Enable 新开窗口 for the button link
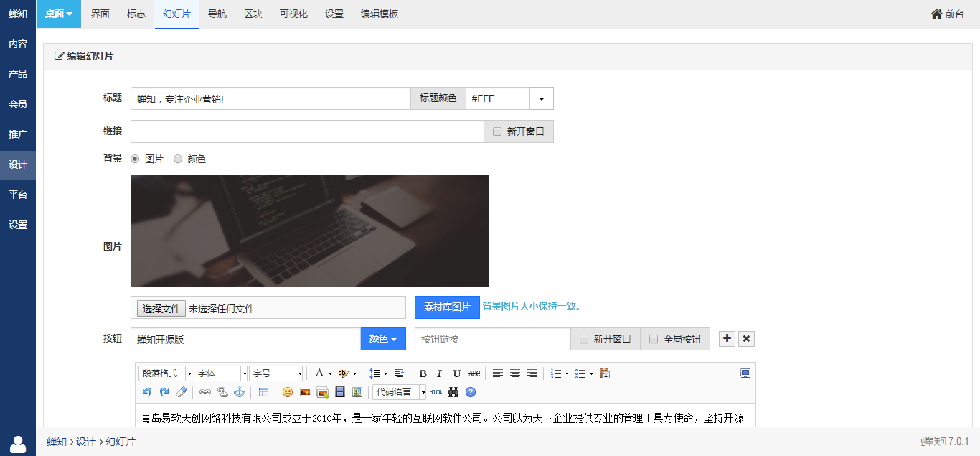 point(584,339)
